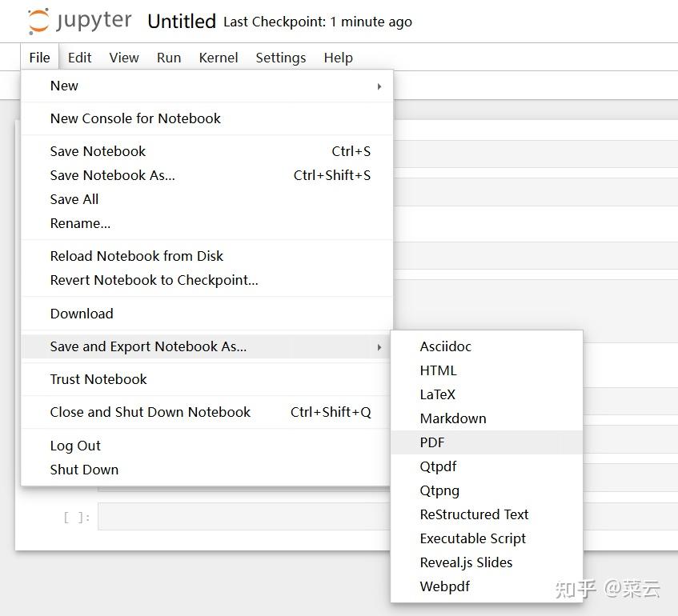Open the New submenu arrow
The image size is (678, 616).
point(379,86)
